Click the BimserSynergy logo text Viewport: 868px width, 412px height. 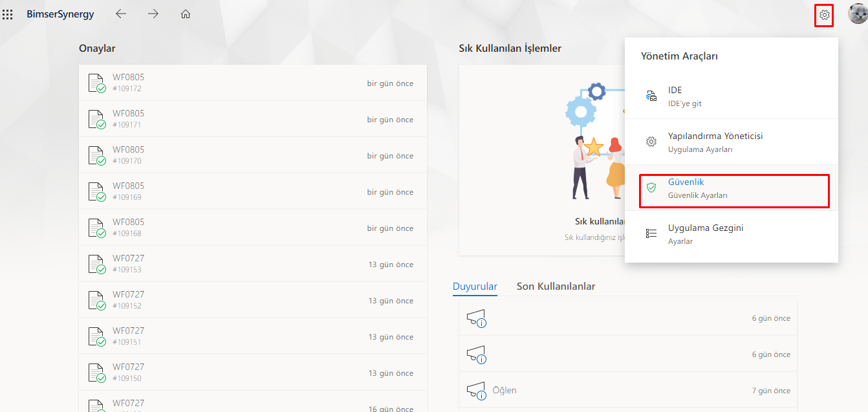pos(60,14)
